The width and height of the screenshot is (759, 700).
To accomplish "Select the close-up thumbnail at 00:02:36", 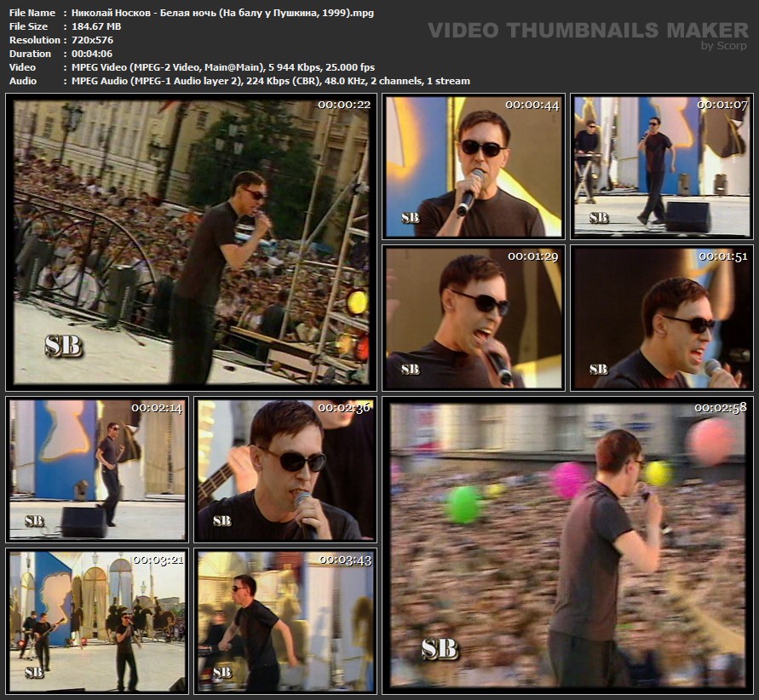I will coord(285,469).
